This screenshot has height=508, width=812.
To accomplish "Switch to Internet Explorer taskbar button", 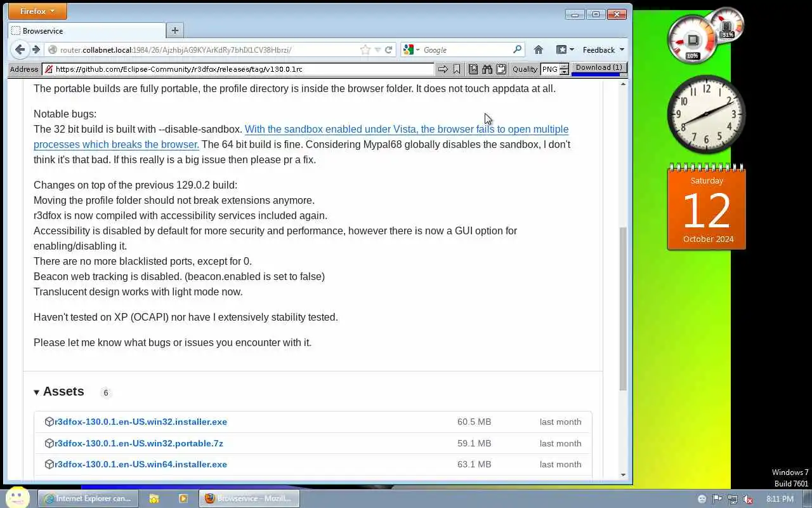I will [x=87, y=498].
